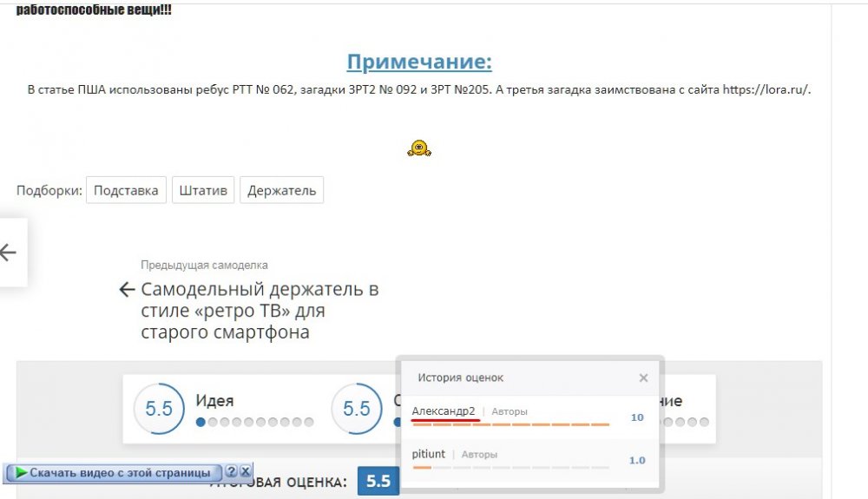Screen dimensions: 868x499
Task: Click the 5.5 итоговая оценка badge
Action: click(x=378, y=481)
